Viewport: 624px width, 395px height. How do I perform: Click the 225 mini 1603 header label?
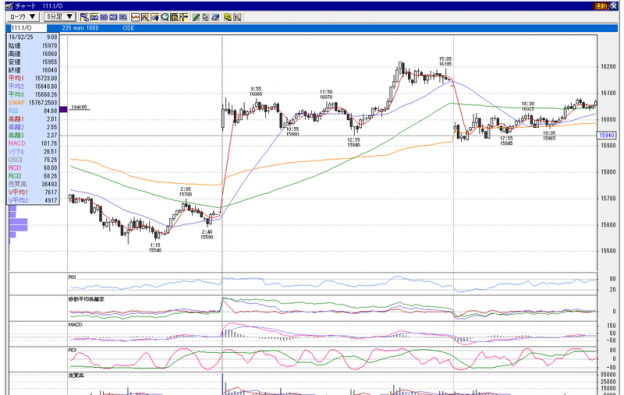tap(80, 28)
